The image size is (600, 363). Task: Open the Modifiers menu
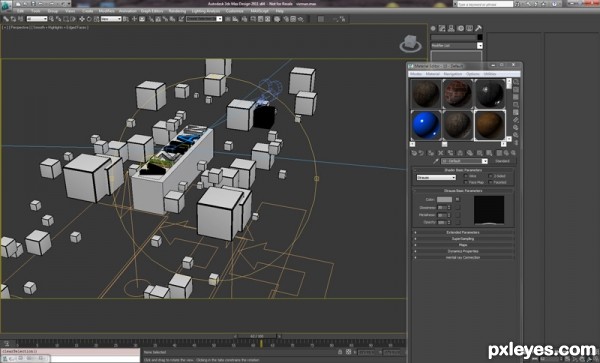pos(107,11)
